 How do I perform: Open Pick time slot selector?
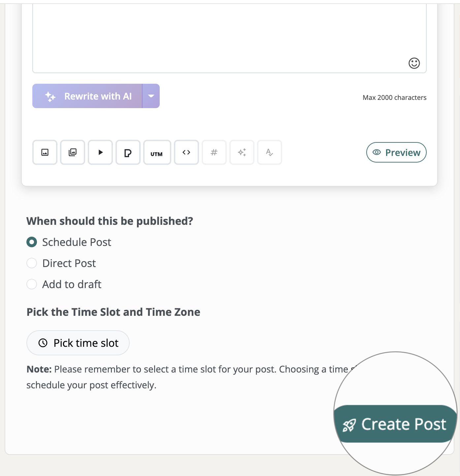tap(78, 343)
